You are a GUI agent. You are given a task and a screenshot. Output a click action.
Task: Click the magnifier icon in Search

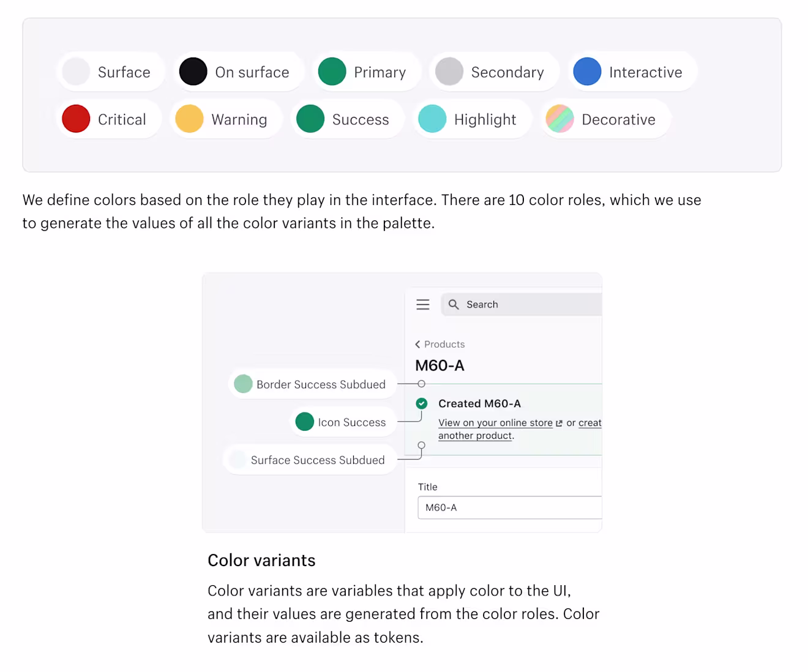pos(454,304)
